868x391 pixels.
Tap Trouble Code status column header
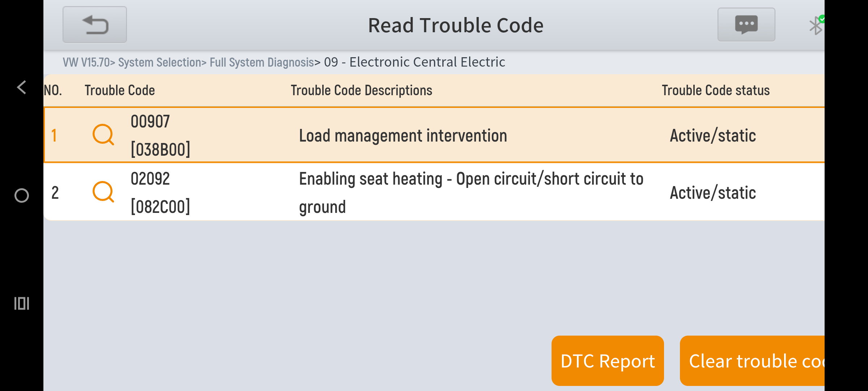click(715, 91)
